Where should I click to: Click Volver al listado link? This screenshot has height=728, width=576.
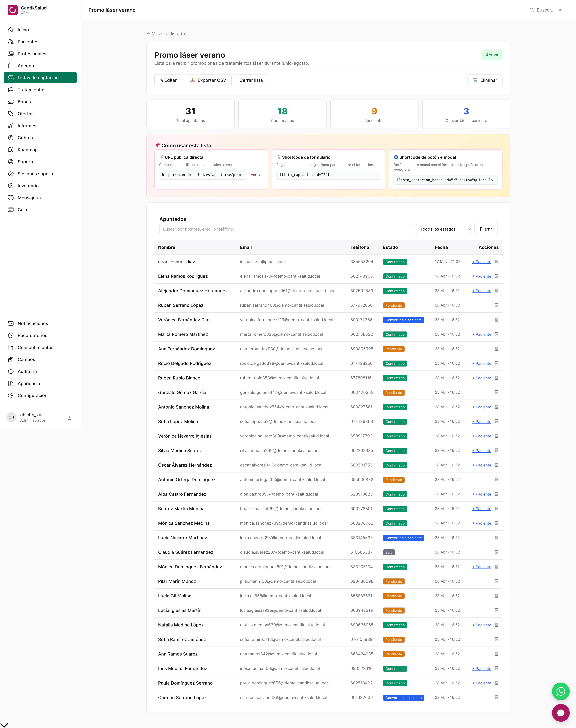pyautogui.click(x=166, y=34)
